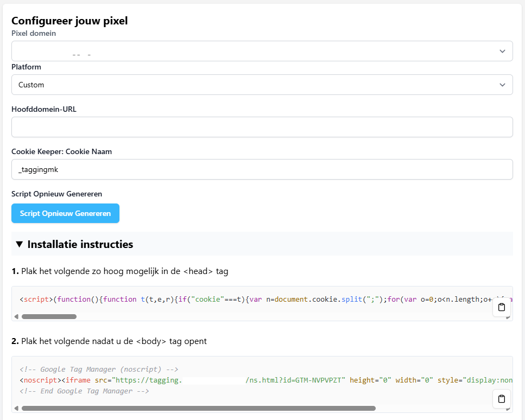This screenshot has width=525, height=420.
Task: Click right scroll arrow under noscript code
Action: coord(508,409)
